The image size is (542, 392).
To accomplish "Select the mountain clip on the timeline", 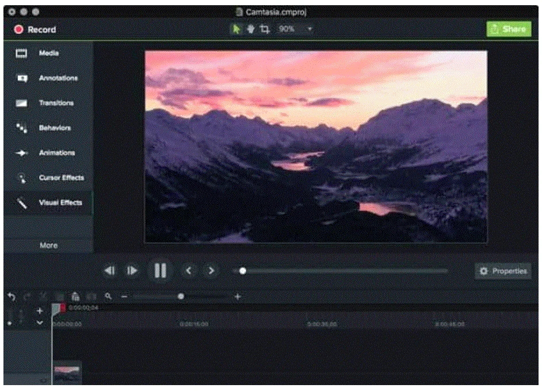I will tap(67, 374).
